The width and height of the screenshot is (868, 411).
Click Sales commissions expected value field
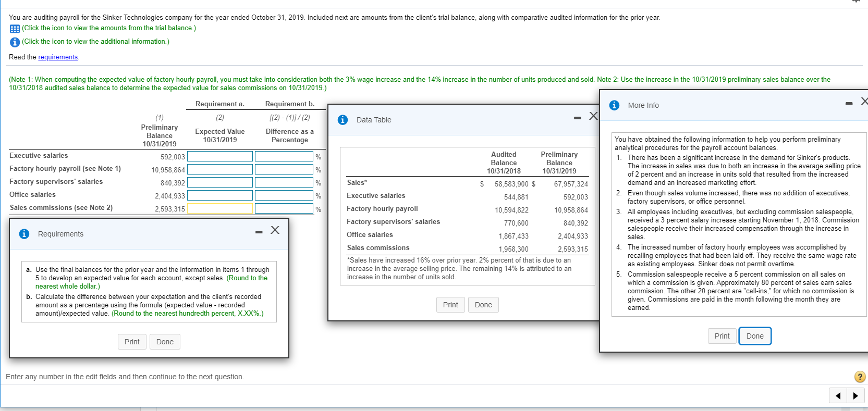[220, 208]
